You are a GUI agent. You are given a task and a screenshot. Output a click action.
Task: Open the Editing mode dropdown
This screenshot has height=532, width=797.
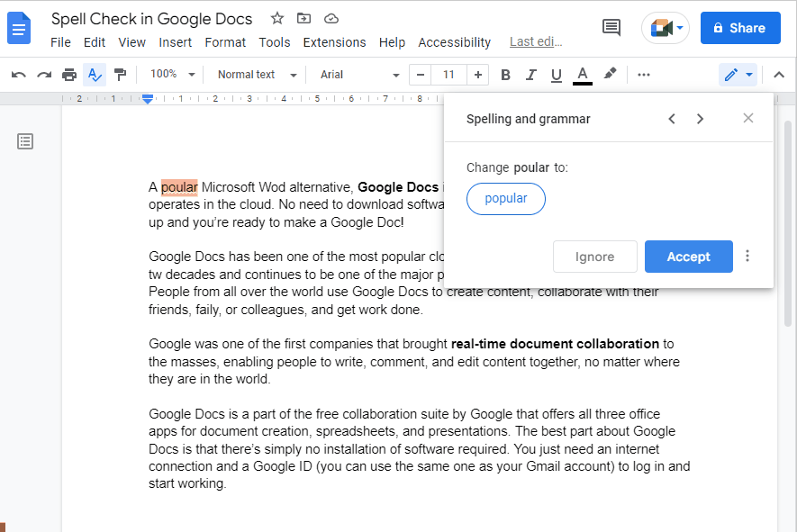738,76
